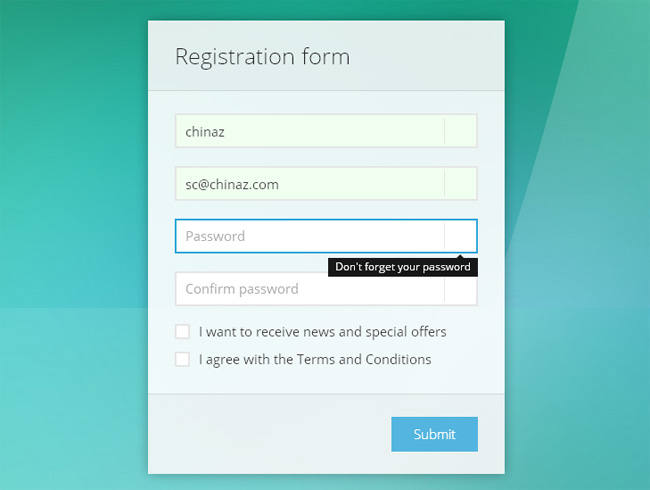Click the icon slot in Confirm password field
Viewport: 650px width, 490px height.
coord(461,290)
